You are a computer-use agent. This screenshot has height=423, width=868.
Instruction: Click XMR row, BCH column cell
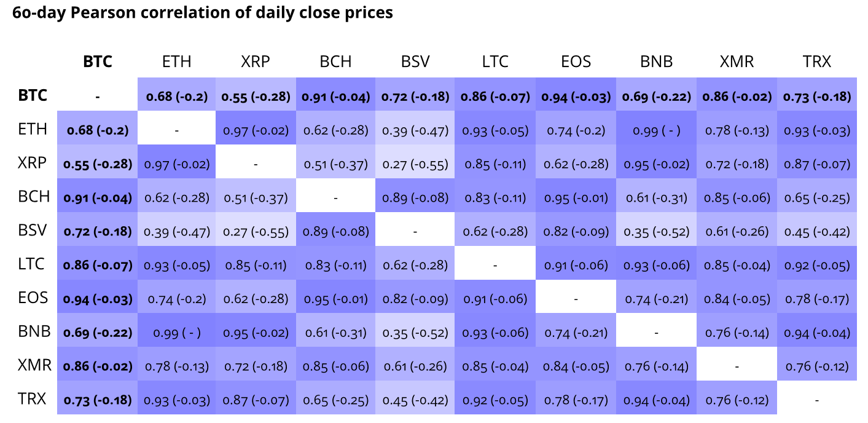[x=336, y=366]
